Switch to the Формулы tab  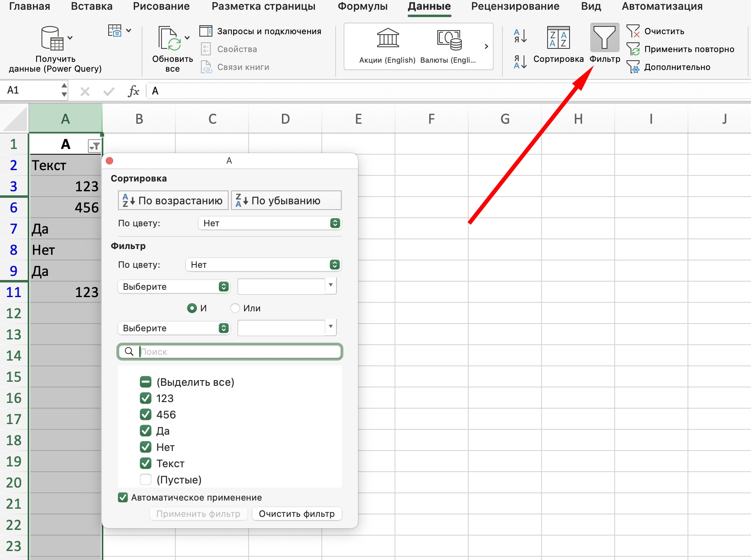[362, 7]
